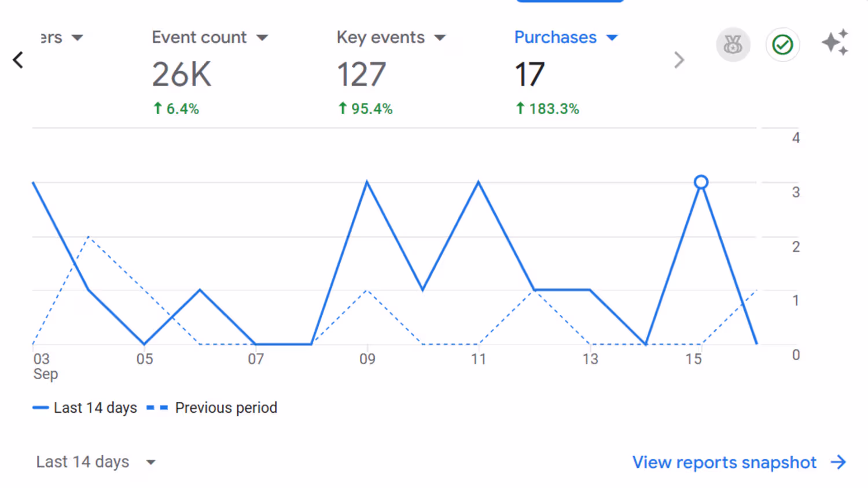
Task: Expand the Event count metric dropdown
Action: [x=262, y=38]
